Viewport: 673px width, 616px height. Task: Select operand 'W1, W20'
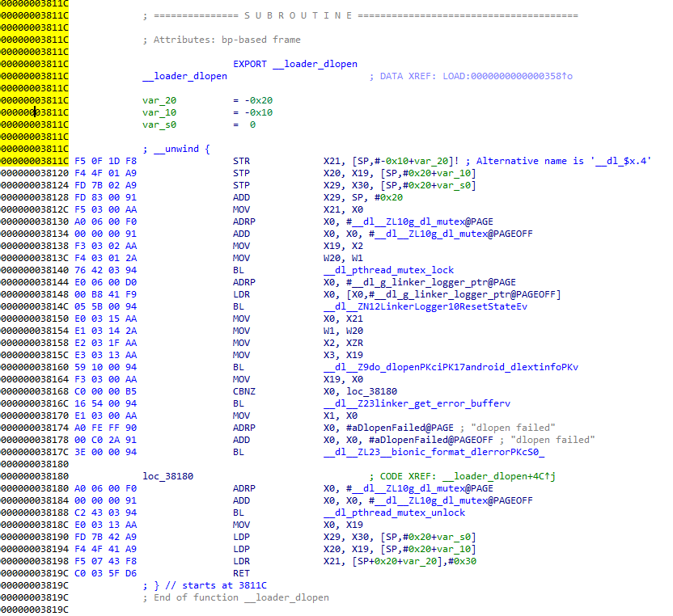tap(343, 331)
